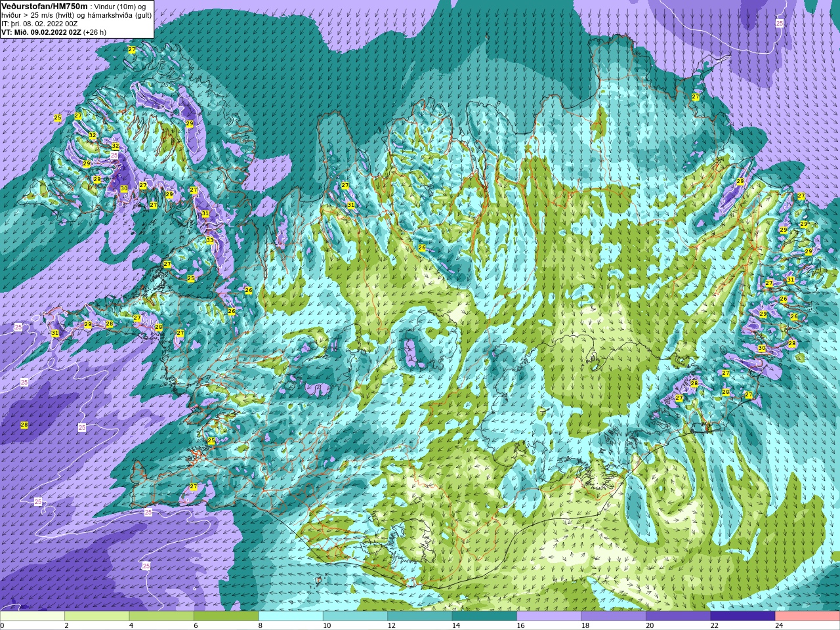Click the legend scale number 8
The height and width of the screenshot is (630, 840).
(x=261, y=625)
